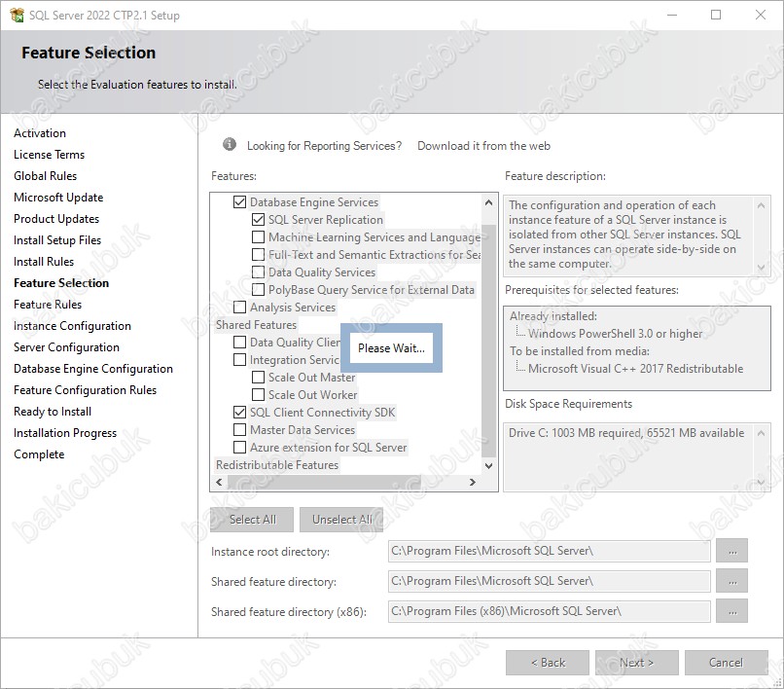This screenshot has width=784, height=689.
Task: Select the License Terms step
Action: click(49, 155)
